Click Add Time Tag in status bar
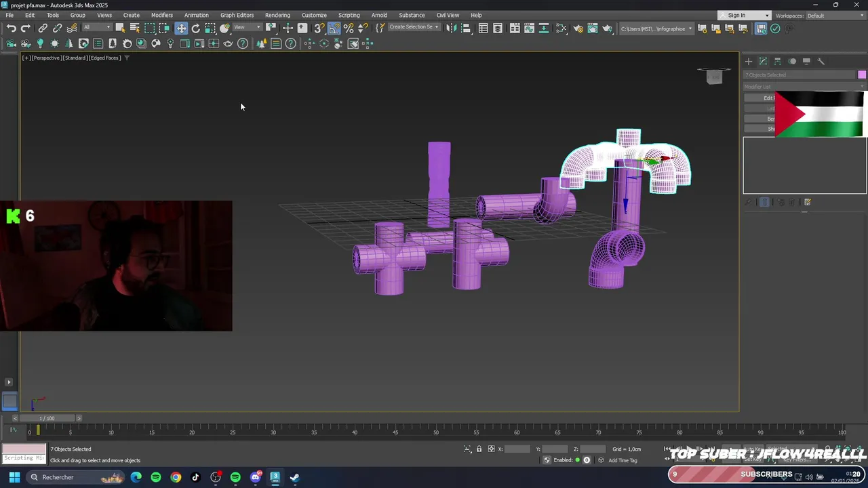The image size is (868, 488). [x=623, y=460]
